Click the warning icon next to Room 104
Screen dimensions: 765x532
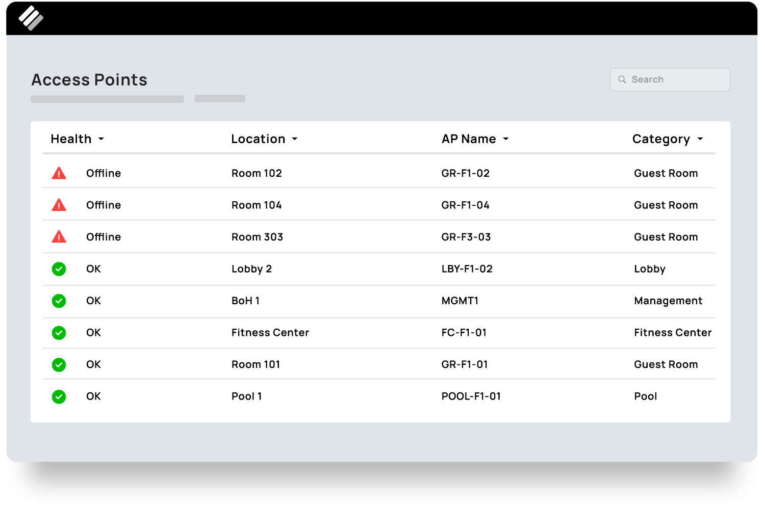tap(59, 205)
